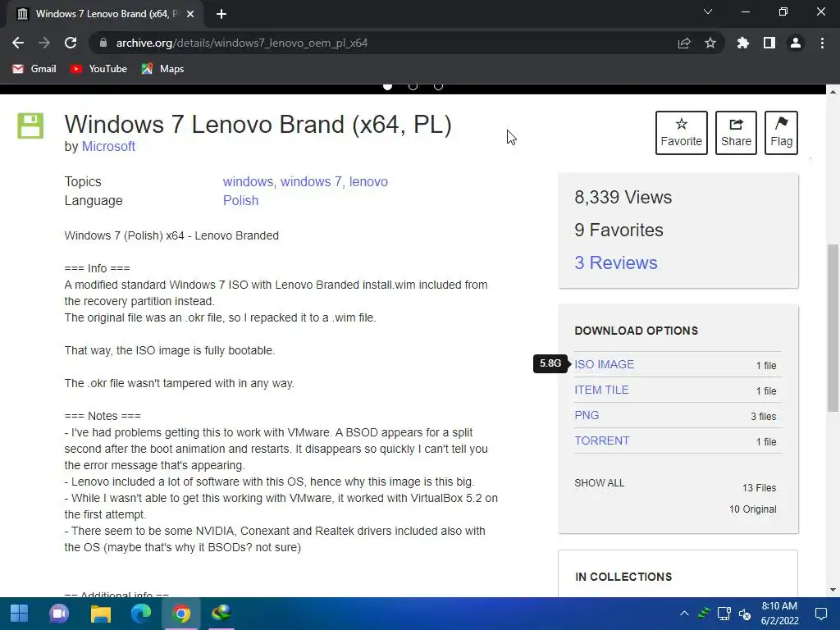The height and width of the screenshot is (630, 840).
Task: Select the third carousel dot
Action: [438, 85]
